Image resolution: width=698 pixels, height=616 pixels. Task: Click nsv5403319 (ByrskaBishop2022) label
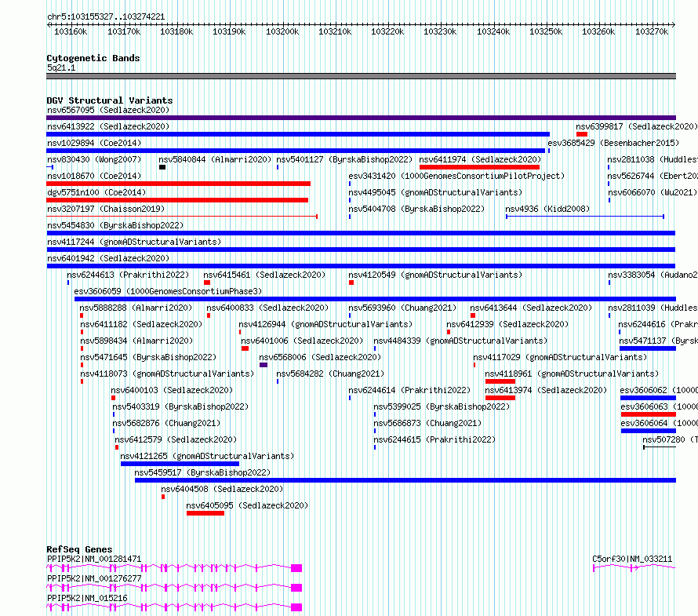(180, 406)
